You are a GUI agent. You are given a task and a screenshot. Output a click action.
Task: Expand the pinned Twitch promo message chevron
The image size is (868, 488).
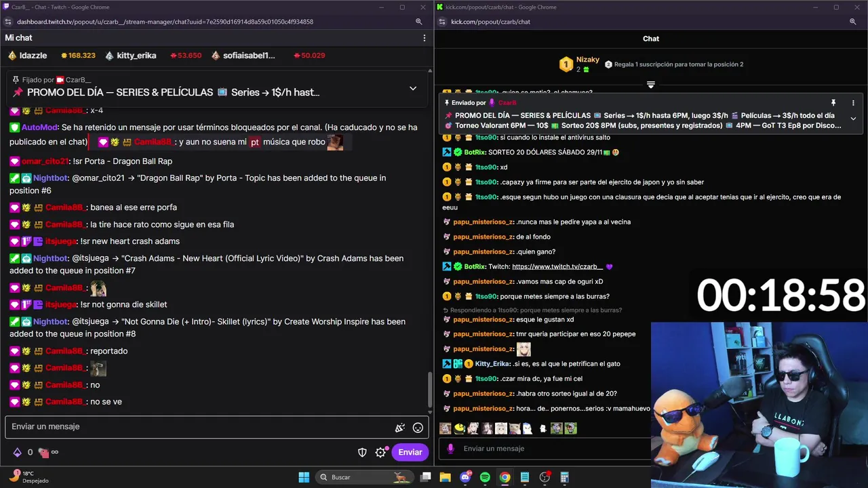[x=412, y=88]
